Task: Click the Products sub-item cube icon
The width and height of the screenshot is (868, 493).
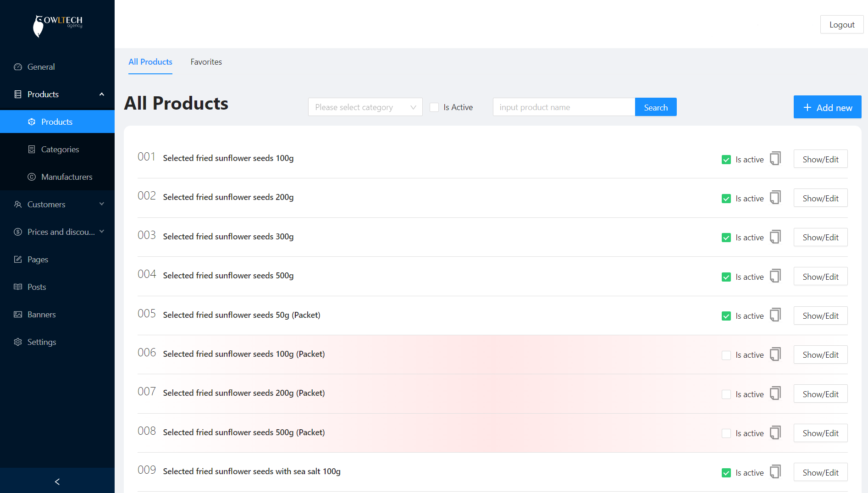Action: tap(32, 122)
